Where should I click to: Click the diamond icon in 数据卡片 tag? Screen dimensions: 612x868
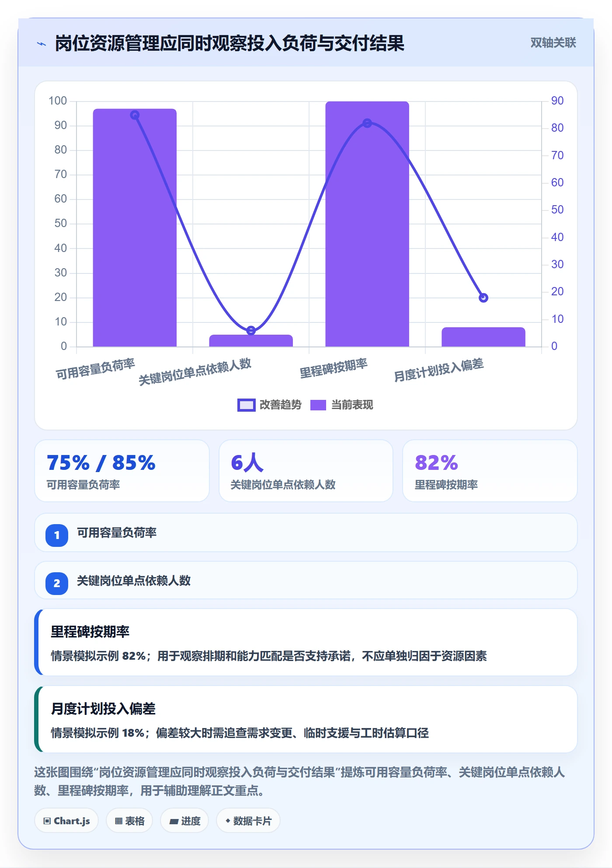coord(228,821)
